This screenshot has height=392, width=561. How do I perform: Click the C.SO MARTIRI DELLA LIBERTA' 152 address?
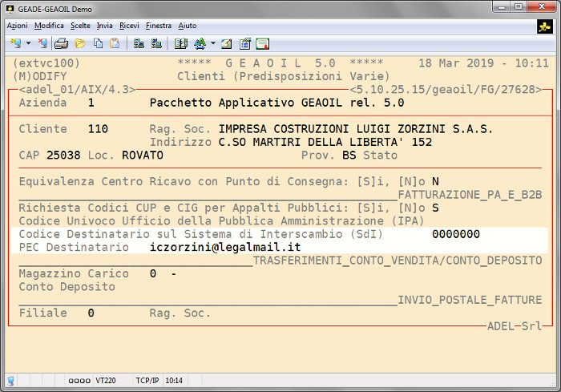click(x=325, y=142)
